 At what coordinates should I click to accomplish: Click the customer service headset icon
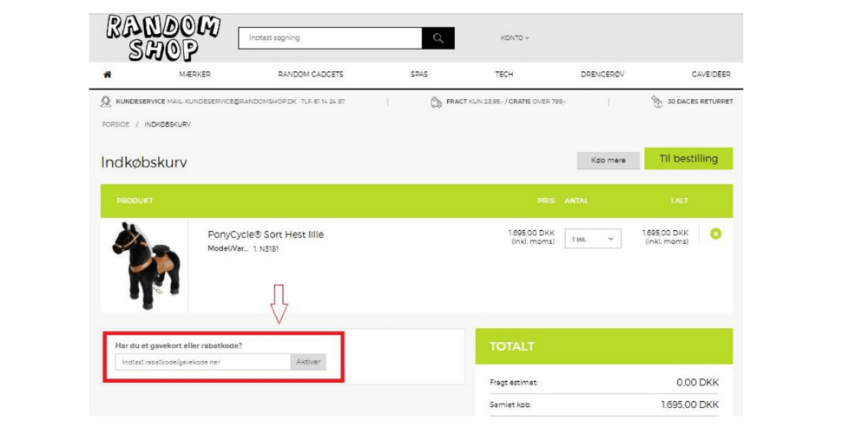click(106, 102)
